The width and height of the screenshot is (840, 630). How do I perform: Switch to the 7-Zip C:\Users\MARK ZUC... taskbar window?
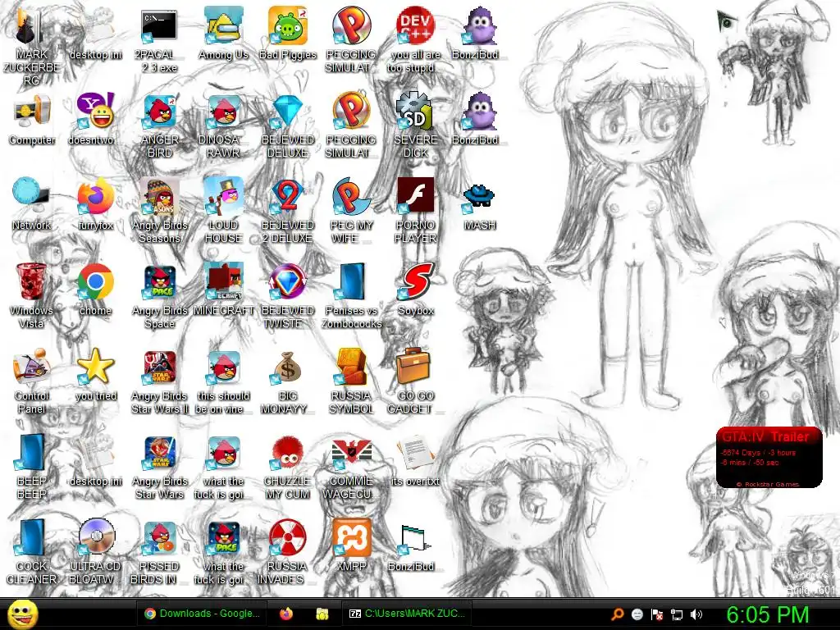407,614
